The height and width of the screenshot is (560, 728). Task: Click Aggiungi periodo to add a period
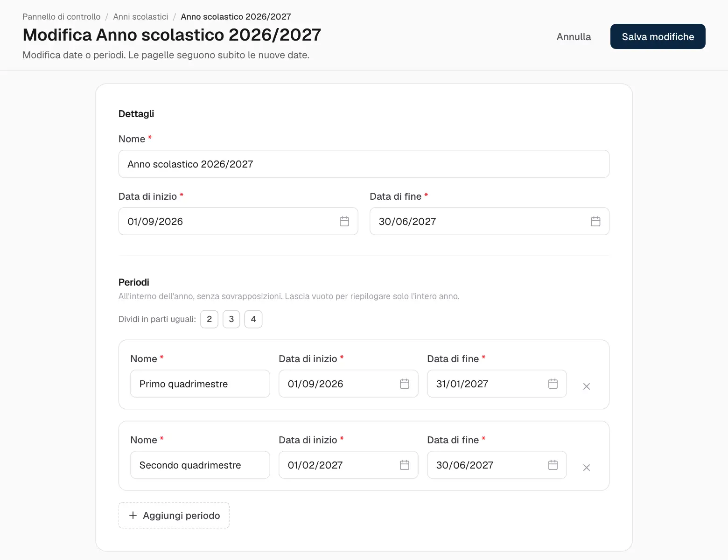click(174, 515)
